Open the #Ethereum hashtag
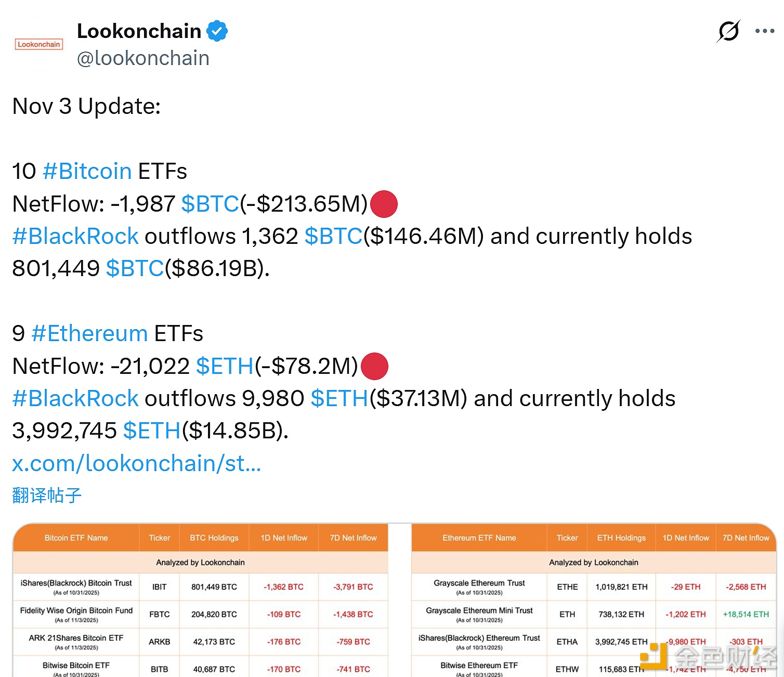The width and height of the screenshot is (784, 677). (x=89, y=333)
